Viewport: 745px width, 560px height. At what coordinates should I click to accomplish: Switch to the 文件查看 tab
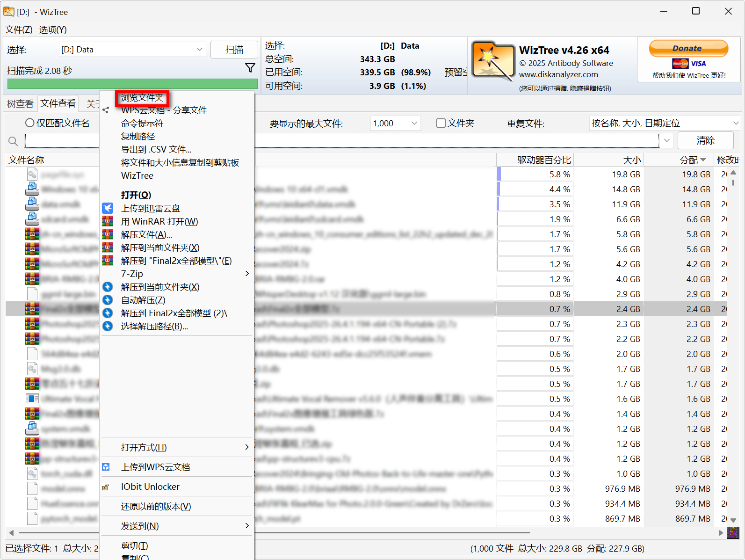click(x=58, y=103)
